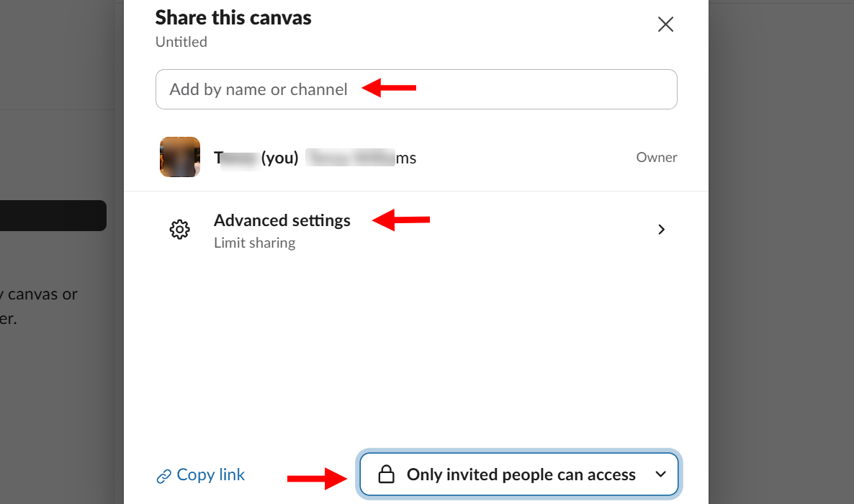Click the chain link icon beside Copy link
Image resolution: width=854 pixels, height=504 pixels.
tap(164, 475)
